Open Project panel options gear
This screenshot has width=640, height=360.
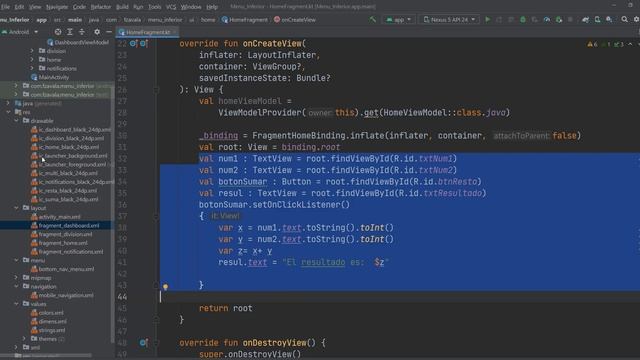pyautogui.click(x=97, y=31)
